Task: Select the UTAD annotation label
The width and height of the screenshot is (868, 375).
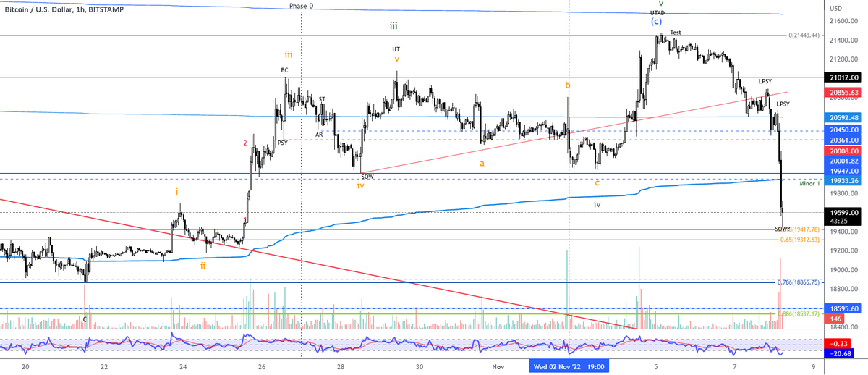Action: click(x=657, y=13)
